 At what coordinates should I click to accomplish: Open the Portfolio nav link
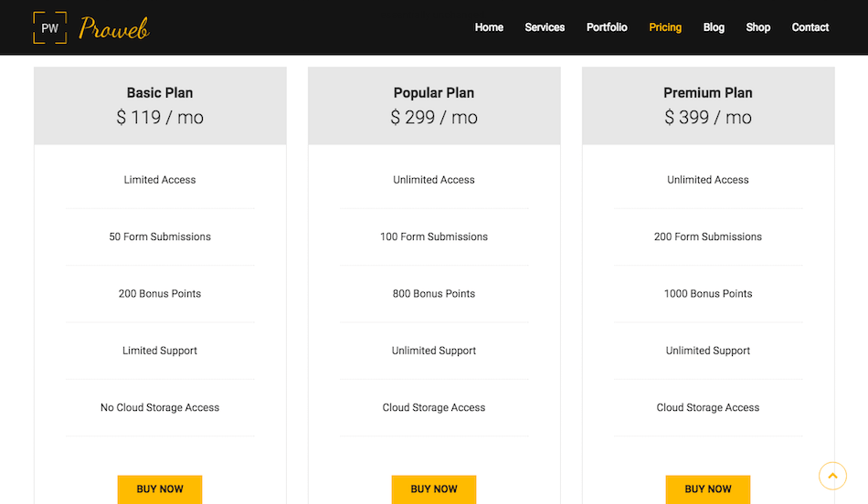[x=607, y=27]
